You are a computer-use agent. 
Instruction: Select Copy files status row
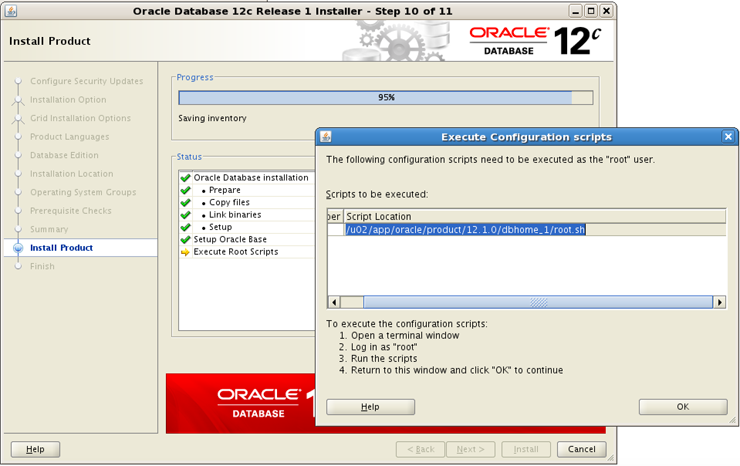tap(247, 202)
